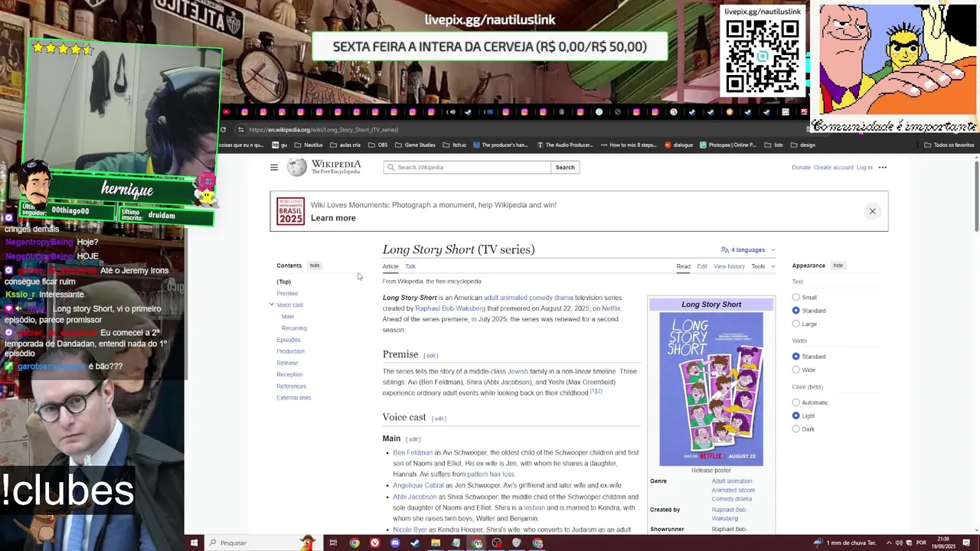Jump to Reception in Contents
Screen dimensions: 980x551
click(289, 374)
